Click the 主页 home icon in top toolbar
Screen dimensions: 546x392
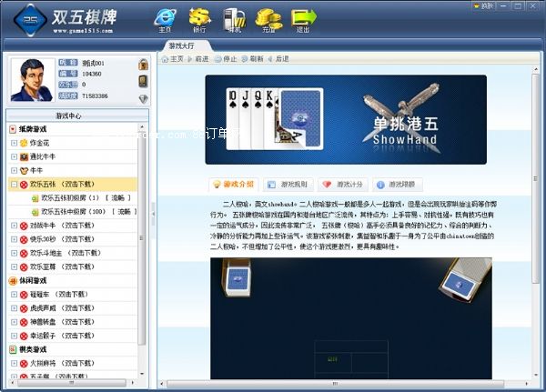(x=164, y=17)
